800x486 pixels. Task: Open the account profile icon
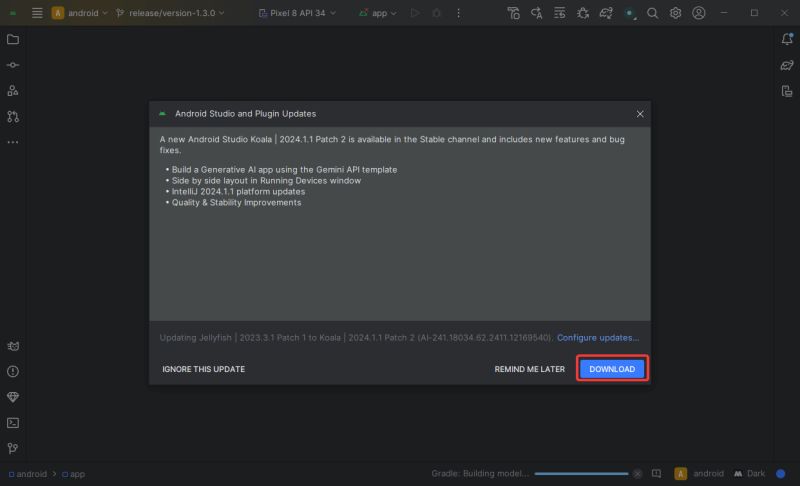coord(699,13)
